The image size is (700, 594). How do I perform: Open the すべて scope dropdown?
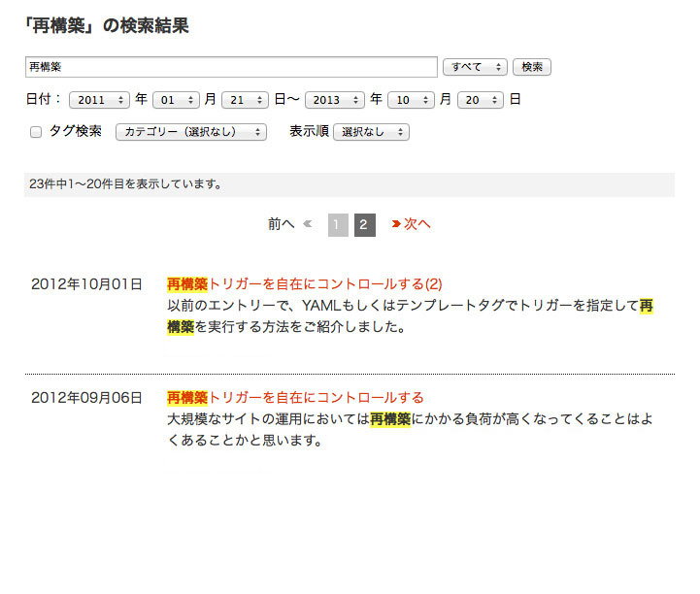(x=475, y=67)
